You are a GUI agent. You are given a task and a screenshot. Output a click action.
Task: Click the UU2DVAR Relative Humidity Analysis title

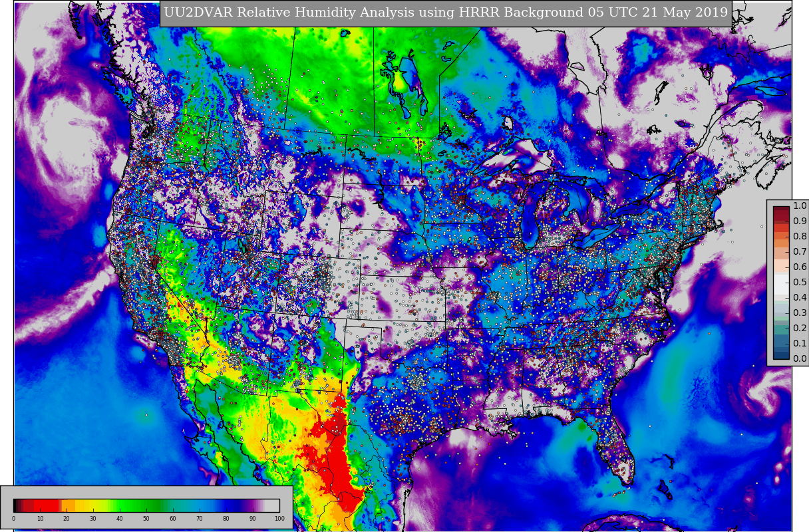click(446, 13)
